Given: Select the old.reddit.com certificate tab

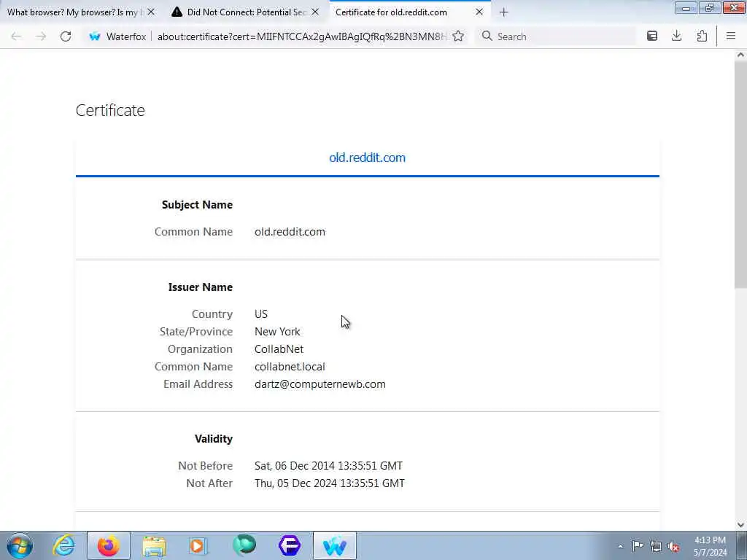Looking at the screenshot, I should pos(367,157).
